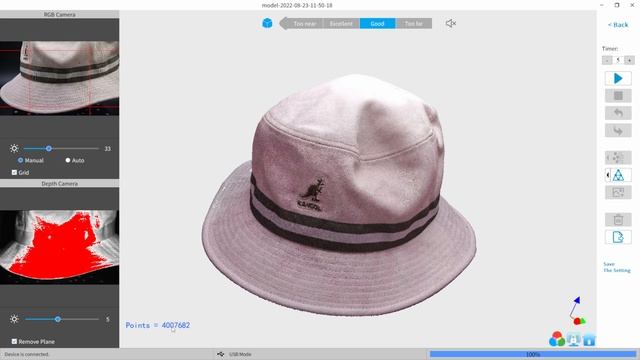Click the RGB camera brightness slider handle
640x360 pixels.
pos(49,149)
